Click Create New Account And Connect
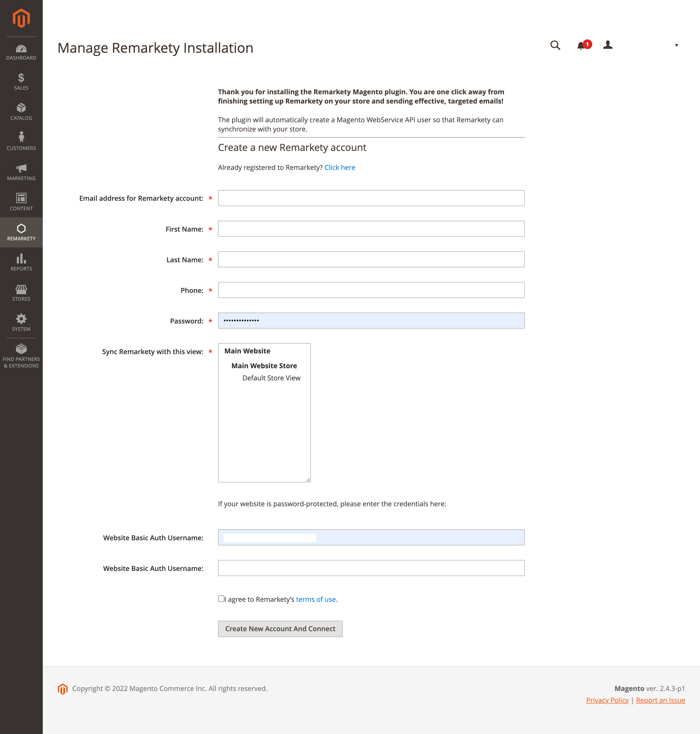This screenshot has height=734, width=700. [x=280, y=629]
